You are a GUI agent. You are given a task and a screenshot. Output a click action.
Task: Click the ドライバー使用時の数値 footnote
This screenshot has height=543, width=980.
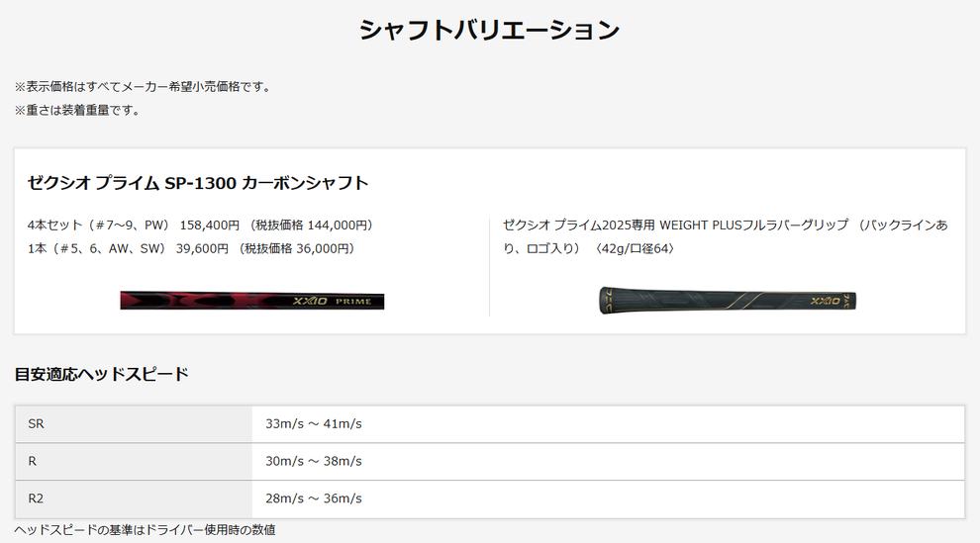[145, 530]
